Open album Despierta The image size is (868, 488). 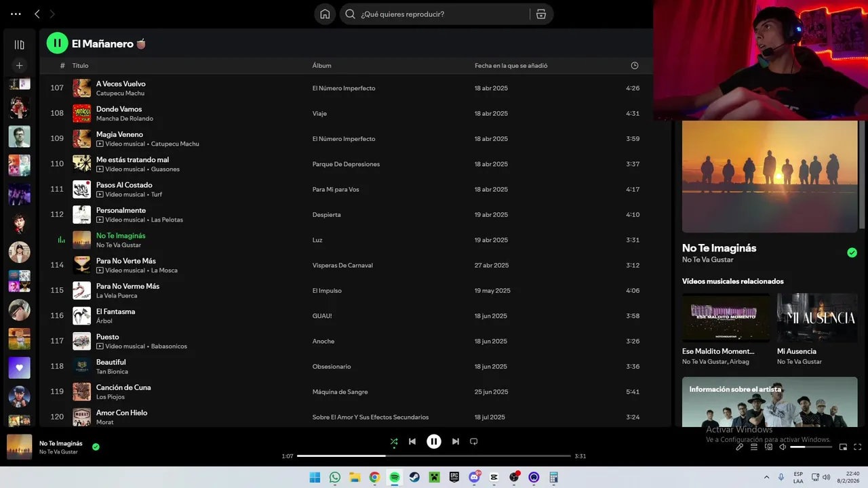[326, 215]
